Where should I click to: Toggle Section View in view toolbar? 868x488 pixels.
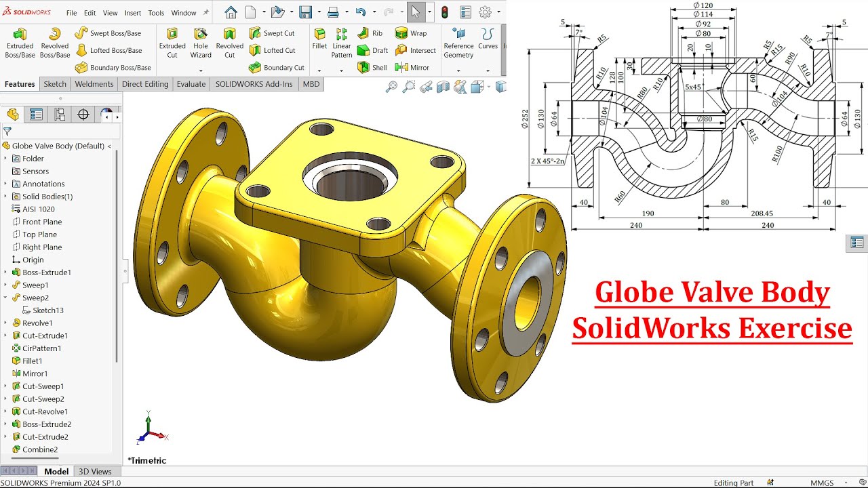click(x=443, y=87)
